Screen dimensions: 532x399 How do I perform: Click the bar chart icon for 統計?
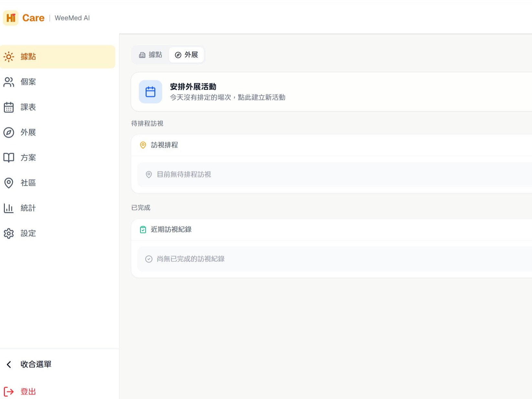[9, 208]
